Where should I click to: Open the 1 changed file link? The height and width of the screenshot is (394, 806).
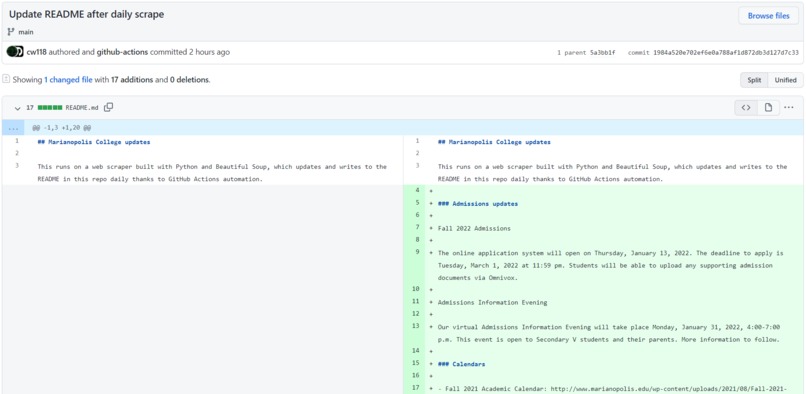tap(68, 80)
